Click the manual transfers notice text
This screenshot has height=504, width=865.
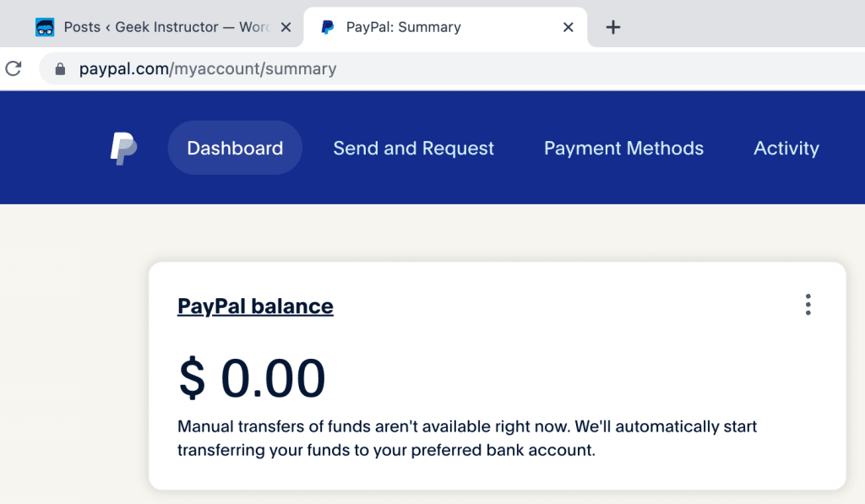[465, 438]
